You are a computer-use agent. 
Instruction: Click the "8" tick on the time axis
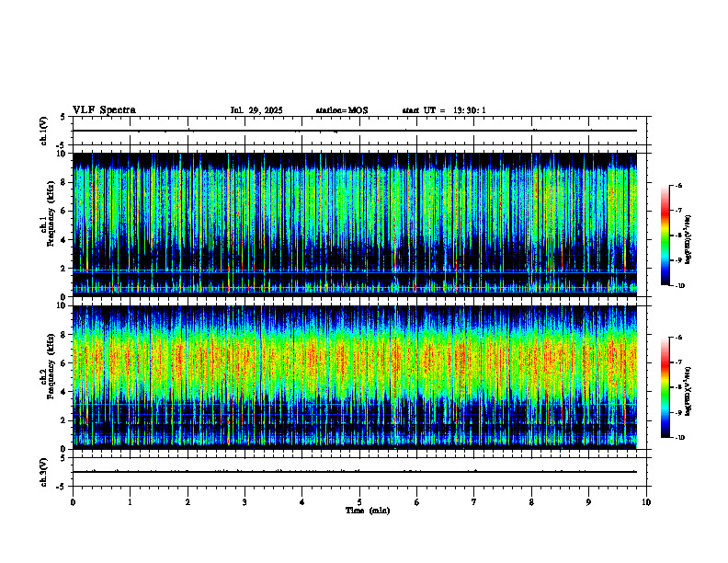point(531,502)
